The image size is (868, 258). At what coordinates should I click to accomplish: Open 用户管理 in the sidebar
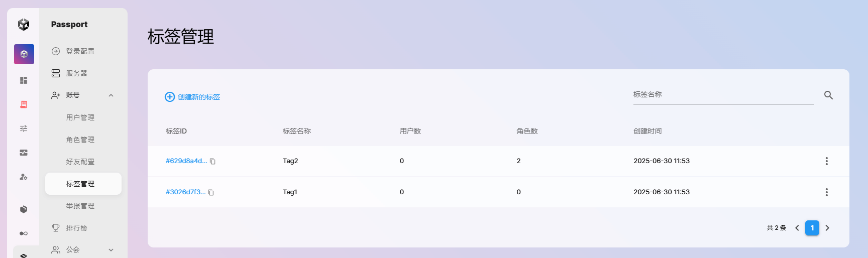pyautogui.click(x=80, y=117)
